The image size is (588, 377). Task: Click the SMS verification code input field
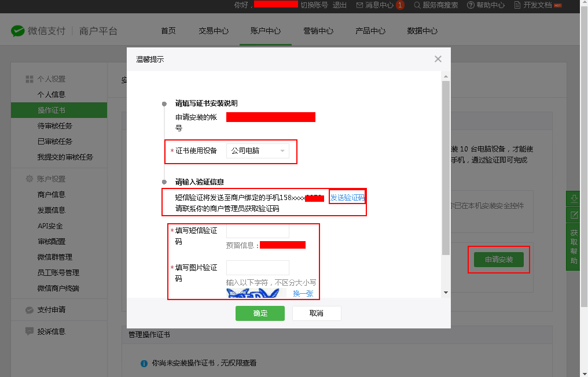(258, 231)
